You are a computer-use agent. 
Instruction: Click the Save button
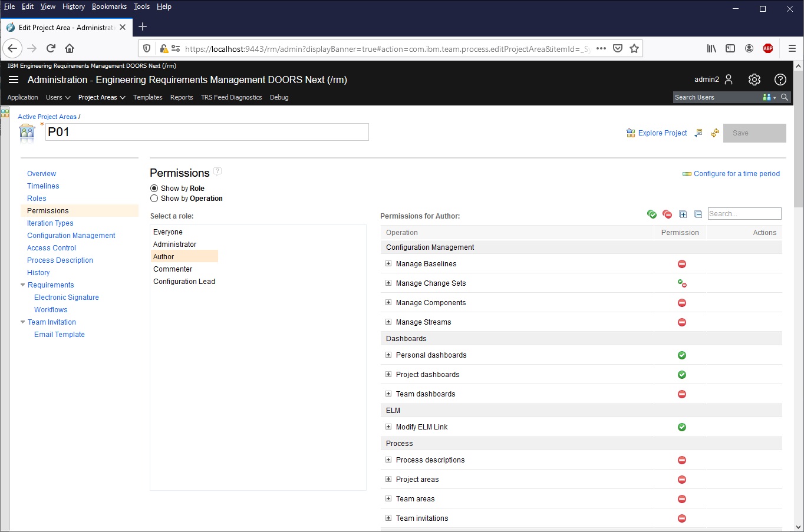click(x=754, y=133)
